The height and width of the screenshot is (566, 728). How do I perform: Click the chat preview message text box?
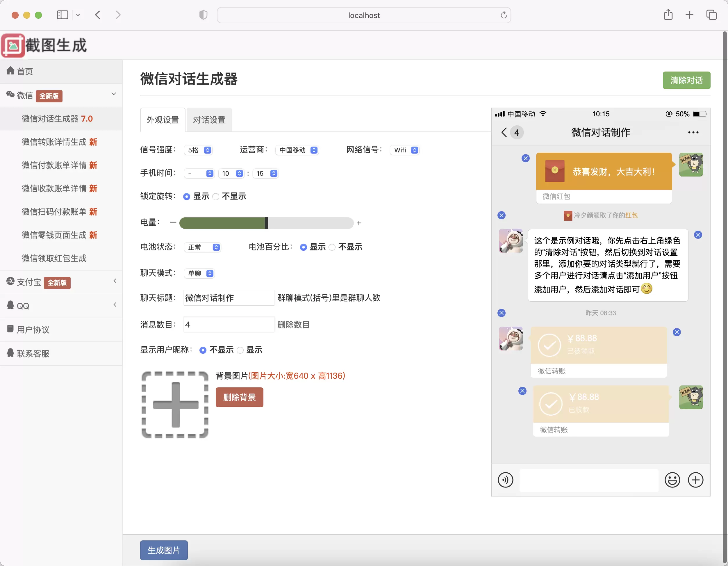[589, 480]
